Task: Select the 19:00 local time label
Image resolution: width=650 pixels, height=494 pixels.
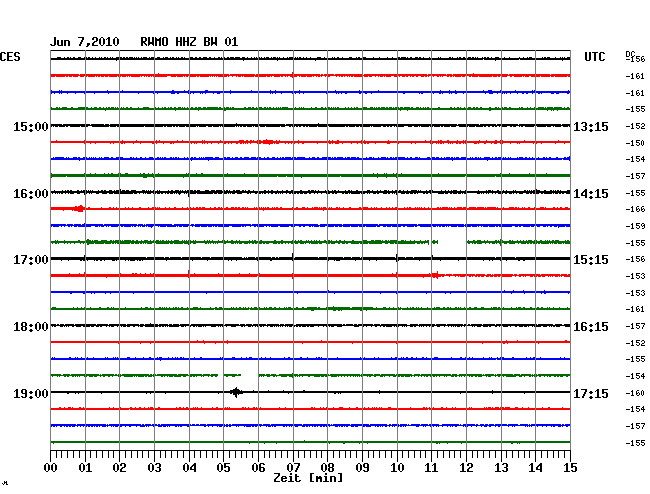Action: [31, 393]
